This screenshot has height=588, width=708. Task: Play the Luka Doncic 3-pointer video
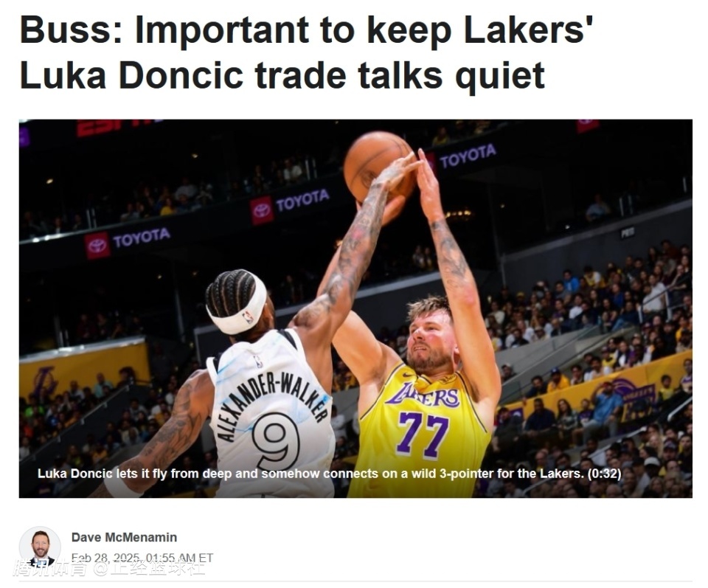pos(355,308)
